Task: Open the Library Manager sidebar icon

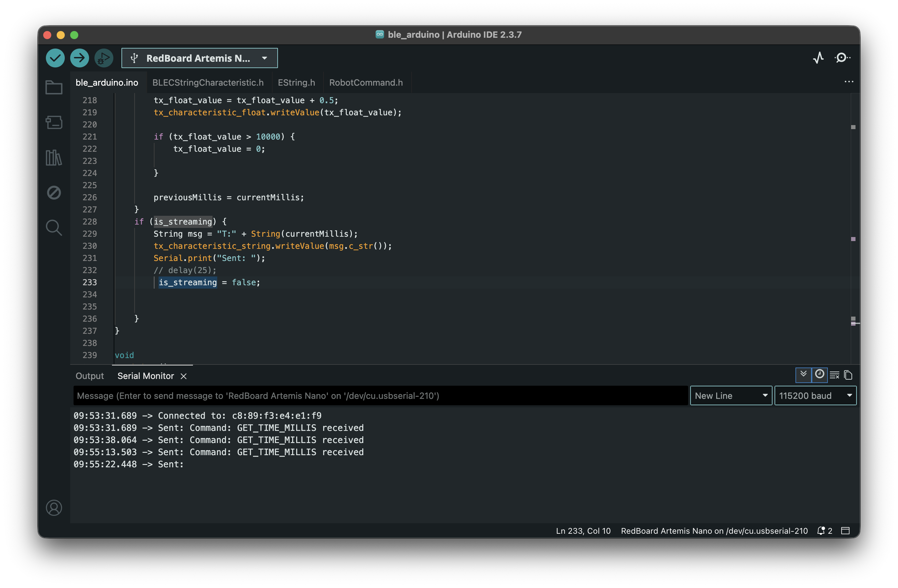Action: [54, 158]
